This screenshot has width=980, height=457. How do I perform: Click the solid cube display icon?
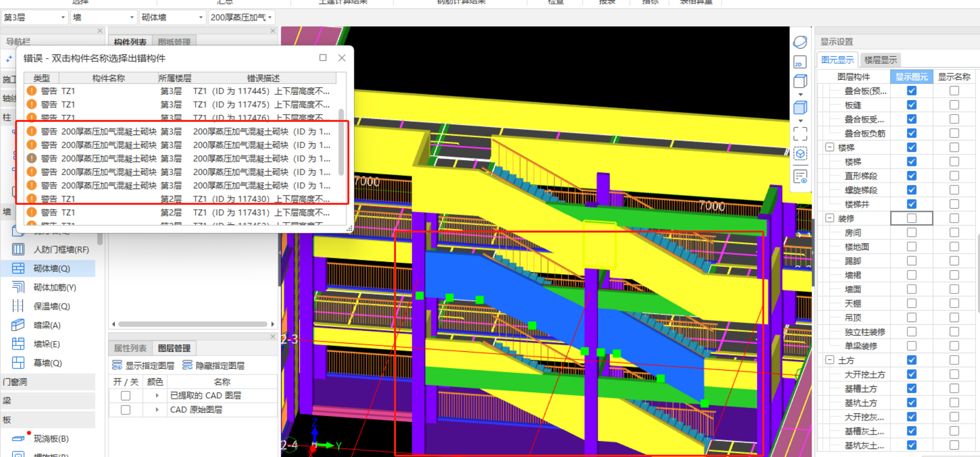800,108
